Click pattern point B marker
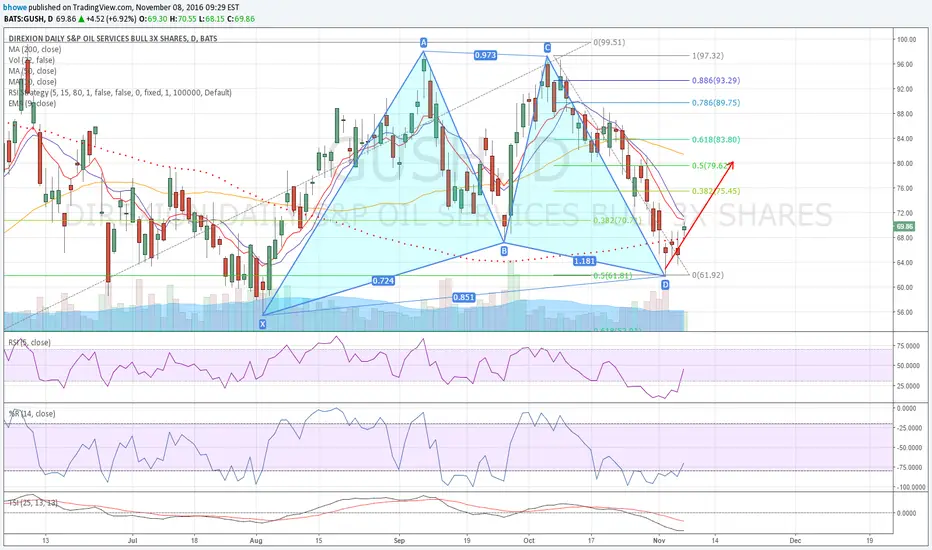The height and width of the screenshot is (550, 932). click(x=504, y=252)
